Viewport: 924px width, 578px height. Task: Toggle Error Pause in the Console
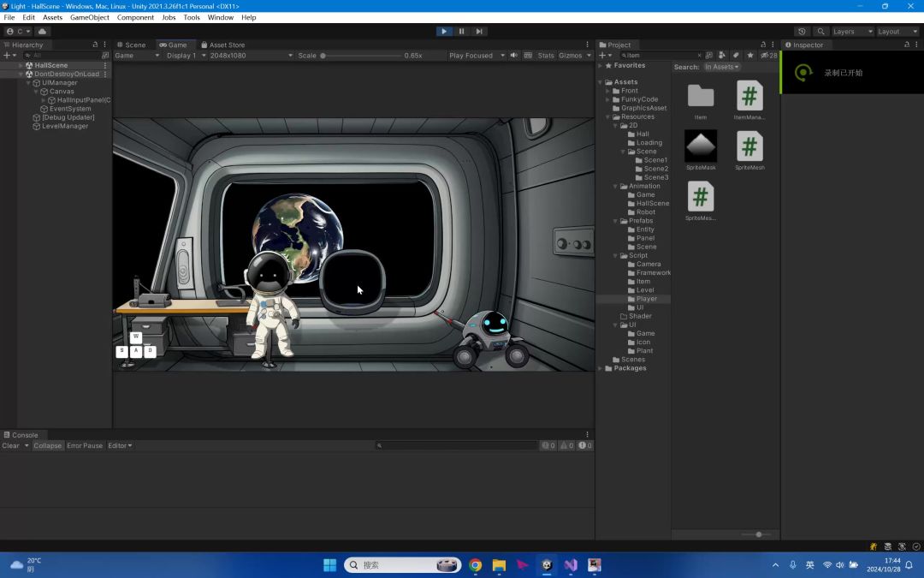click(84, 445)
